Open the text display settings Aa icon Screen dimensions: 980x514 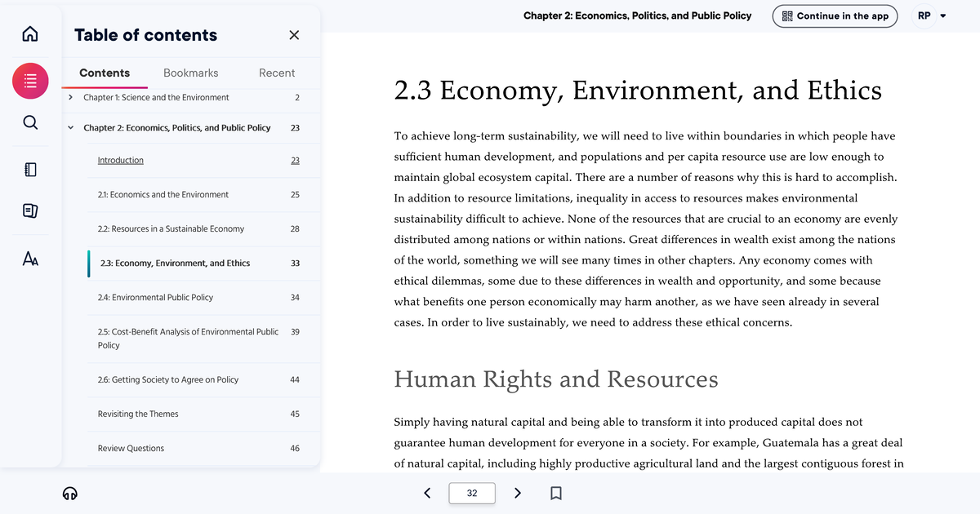click(x=30, y=259)
